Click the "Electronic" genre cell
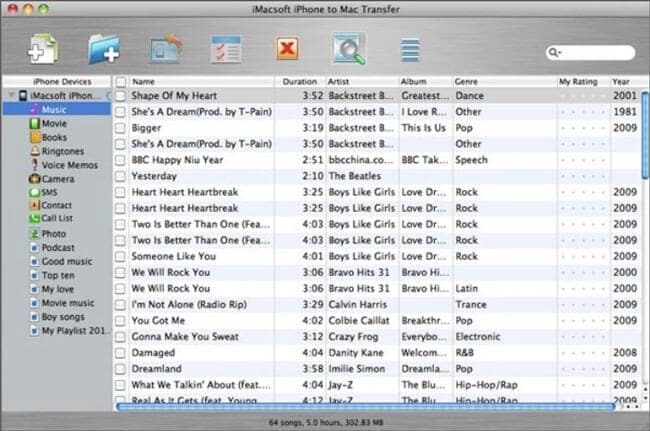650x431 pixels. (478, 337)
